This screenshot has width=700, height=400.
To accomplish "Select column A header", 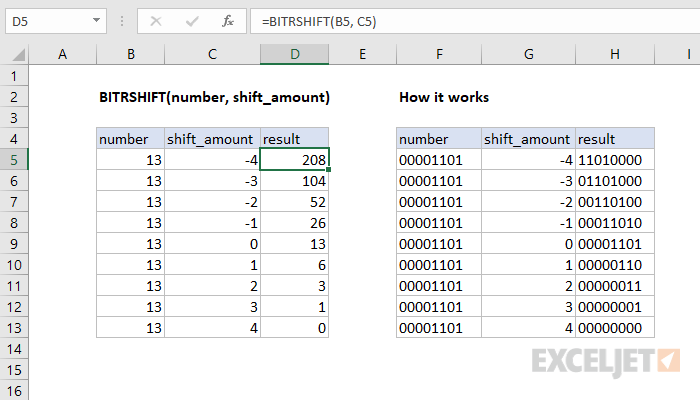I will click(62, 54).
